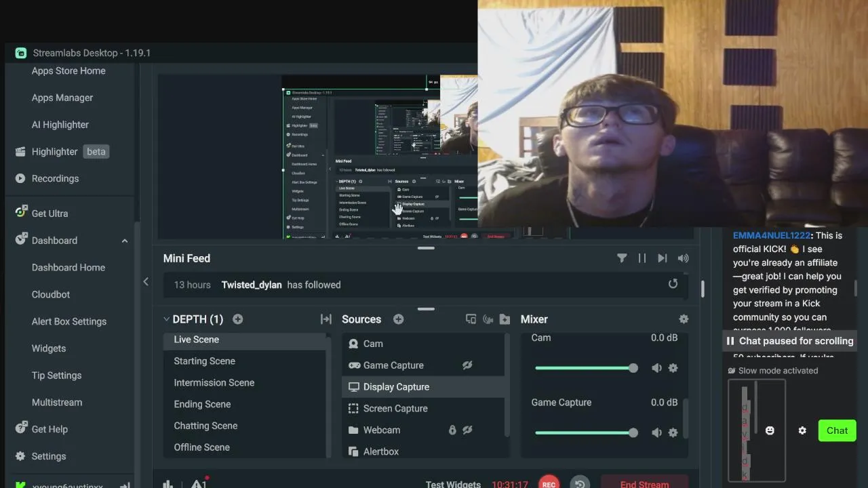Open Tip Settings

click(x=56, y=375)
